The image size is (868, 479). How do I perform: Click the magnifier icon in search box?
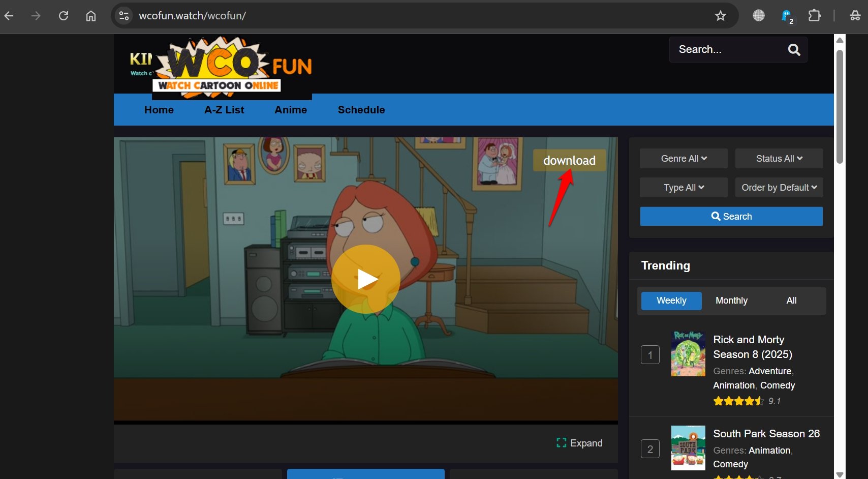pos(794,49)
